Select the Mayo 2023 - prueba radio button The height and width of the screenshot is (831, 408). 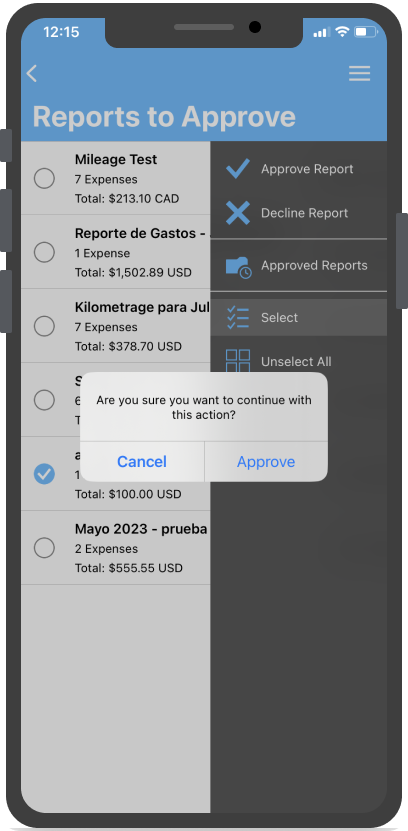[x=44, y=547]
